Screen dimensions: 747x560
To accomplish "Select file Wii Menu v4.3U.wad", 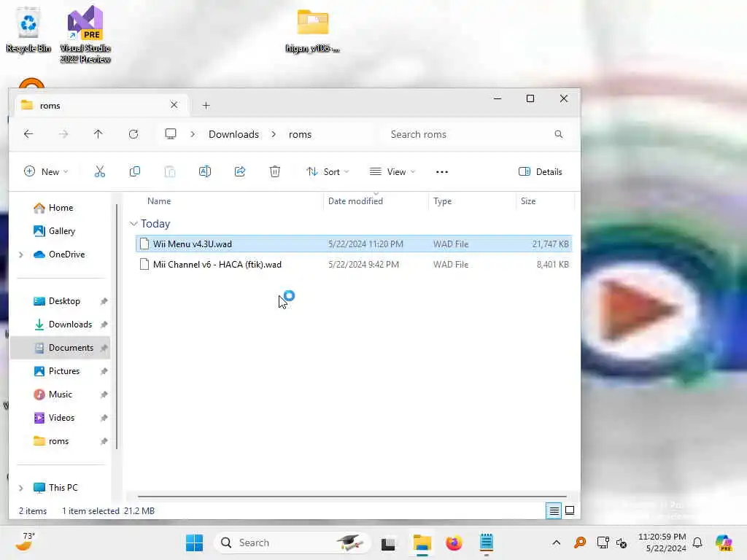I will tap(354, 244).
